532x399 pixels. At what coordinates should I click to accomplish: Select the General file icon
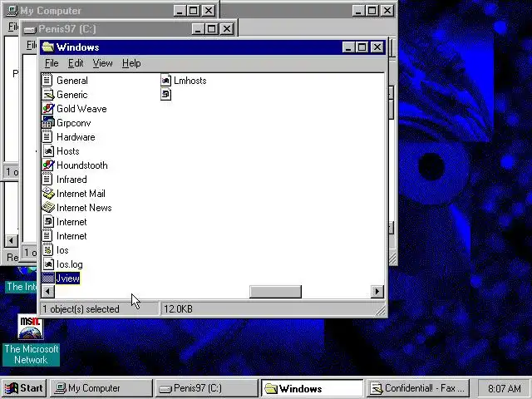pos(47,81)
